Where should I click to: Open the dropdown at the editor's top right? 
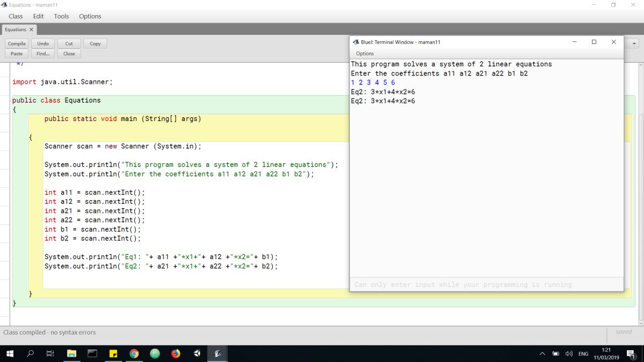[x=635, y=43]
